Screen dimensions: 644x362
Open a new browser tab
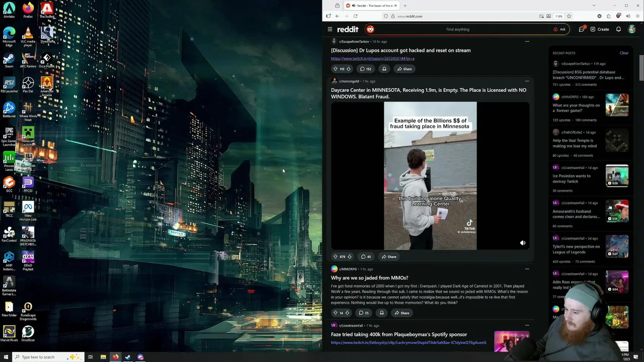405,6
